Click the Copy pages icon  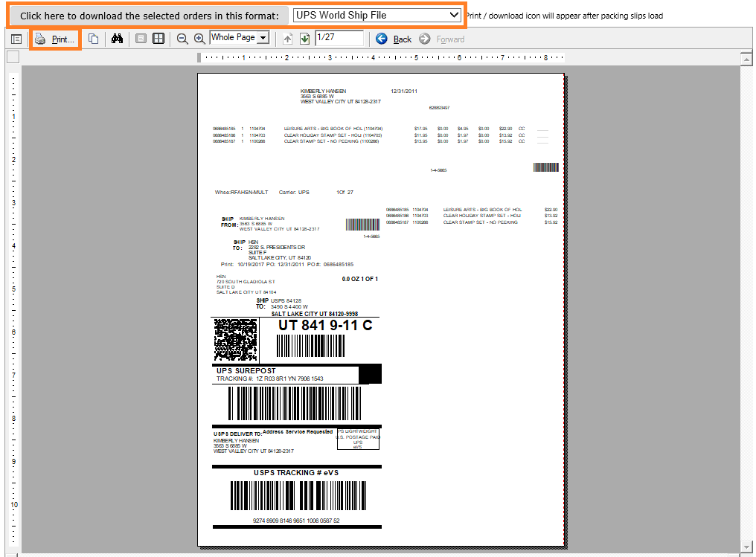[x=94, y=39]
